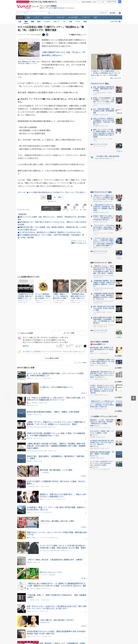Open the 速報 main tab
This screenshot has width=138, height=644.
coord(28,17)
